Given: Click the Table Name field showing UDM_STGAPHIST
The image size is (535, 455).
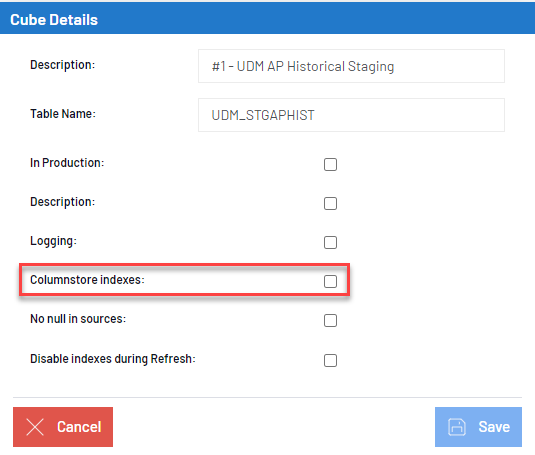Looking at the screenshot, I should click(x=351, y=115).
